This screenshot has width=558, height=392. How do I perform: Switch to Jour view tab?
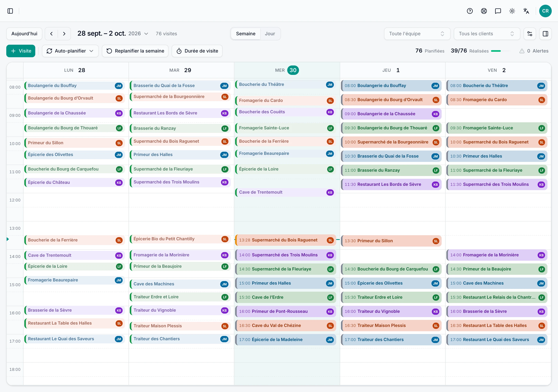click(270, 34)
